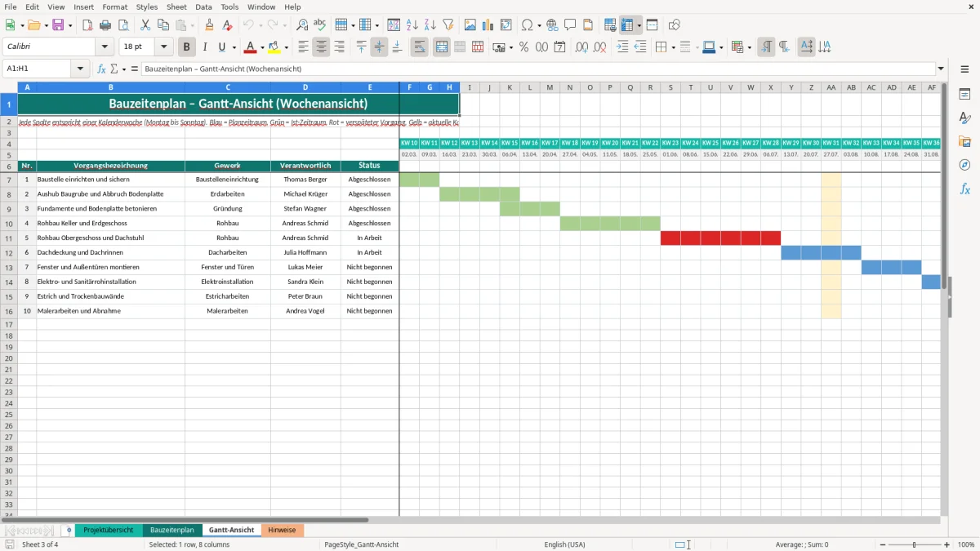
Task: Apply the yellow background color
Action: coord(274,47)
